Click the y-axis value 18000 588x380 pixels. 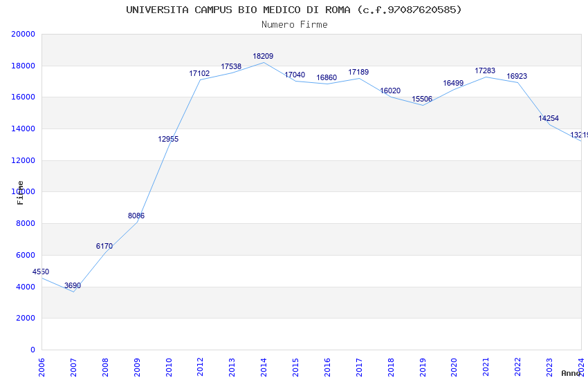pos(24,66)
